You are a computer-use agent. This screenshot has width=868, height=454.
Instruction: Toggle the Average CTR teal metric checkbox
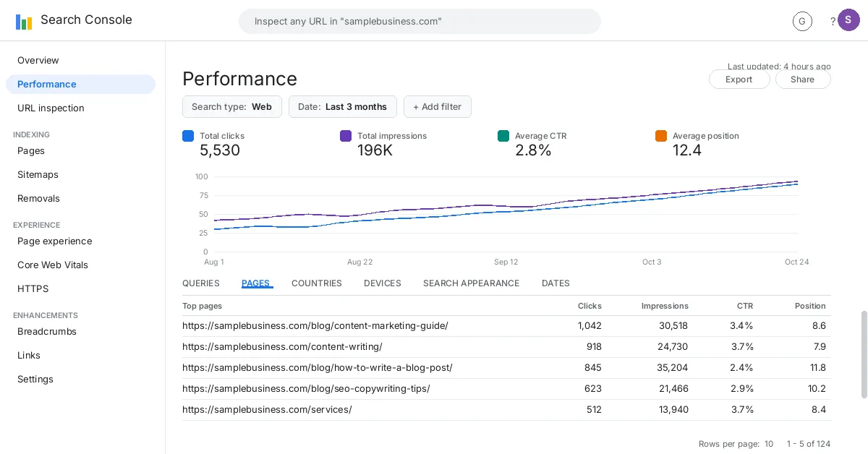[x=503, y=136]
